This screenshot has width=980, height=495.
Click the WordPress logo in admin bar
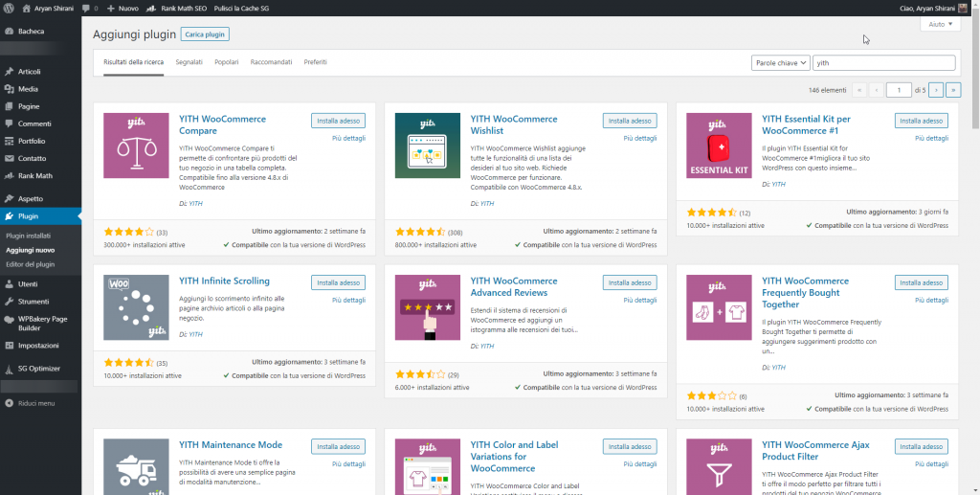tap(9, 8)
